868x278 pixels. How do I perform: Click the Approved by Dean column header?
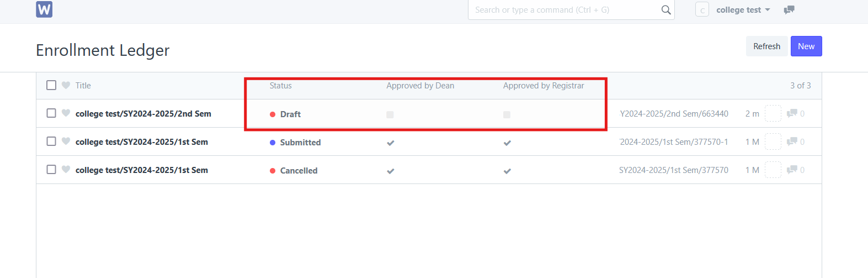420,86
